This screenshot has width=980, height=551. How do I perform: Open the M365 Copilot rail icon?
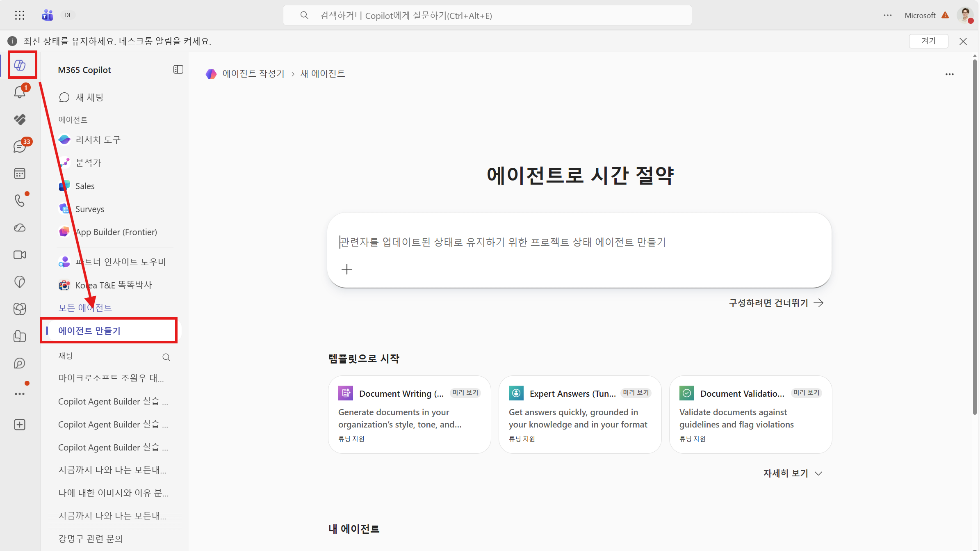pos(20,65)
